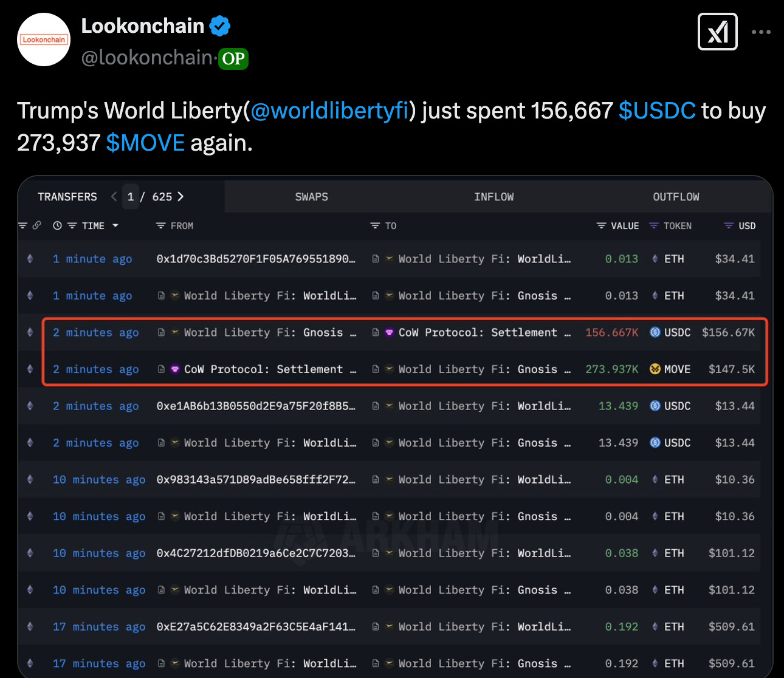Click the $147.5K USD amount
The height and width of the screenshot is (678, 784).
tap(732, 369)
